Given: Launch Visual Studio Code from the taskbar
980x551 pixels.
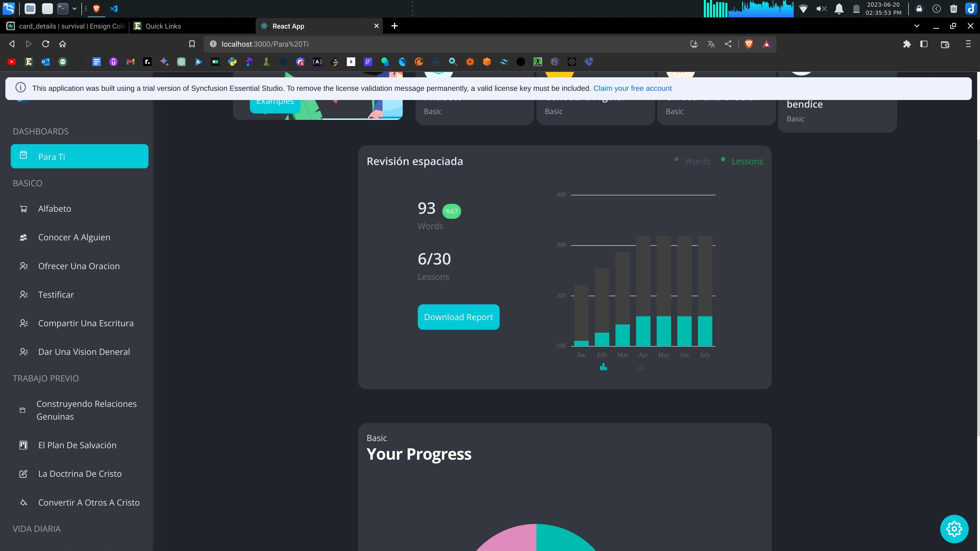Looking at the screenshot, I should [x=114, y=8].
